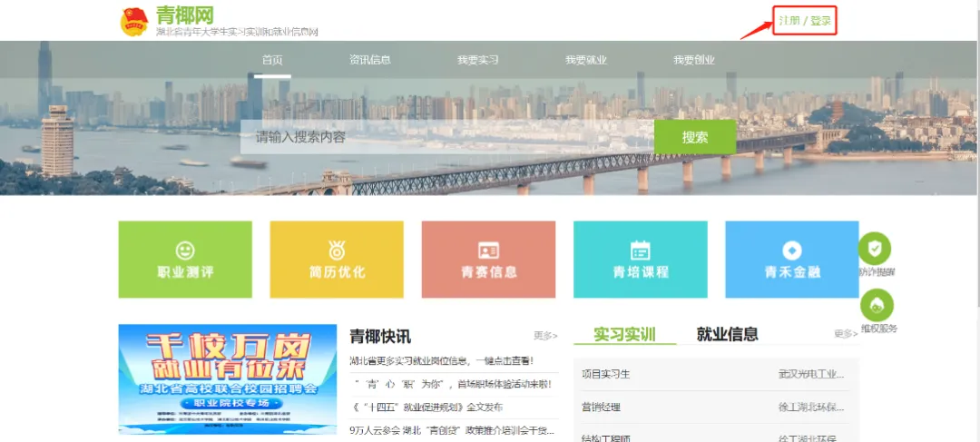980x442 pixels.
Task: Open 我要实习 navigation item
Action: pyautogui.click(x=477, y=60)
